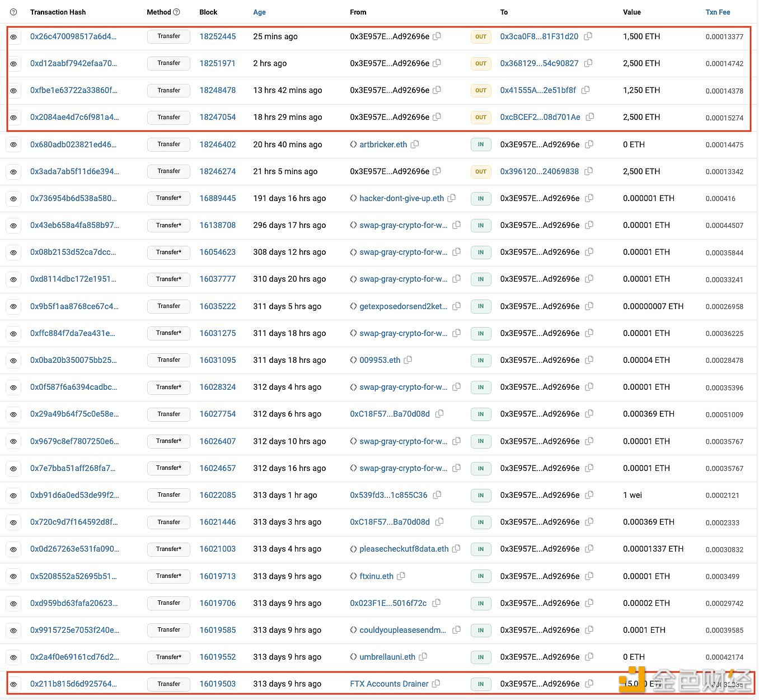Copy the getexposedorsend2ket address
The image size is (759, 700).
(x=457, y=306)
